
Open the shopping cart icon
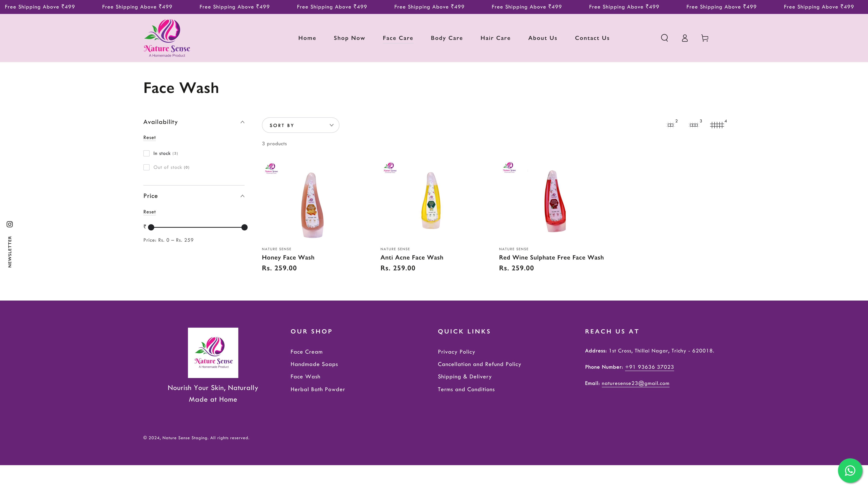[705, 38]
